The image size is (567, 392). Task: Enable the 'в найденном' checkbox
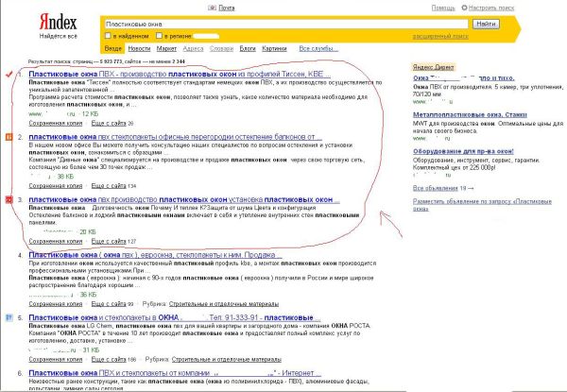(x=108, y=35)
